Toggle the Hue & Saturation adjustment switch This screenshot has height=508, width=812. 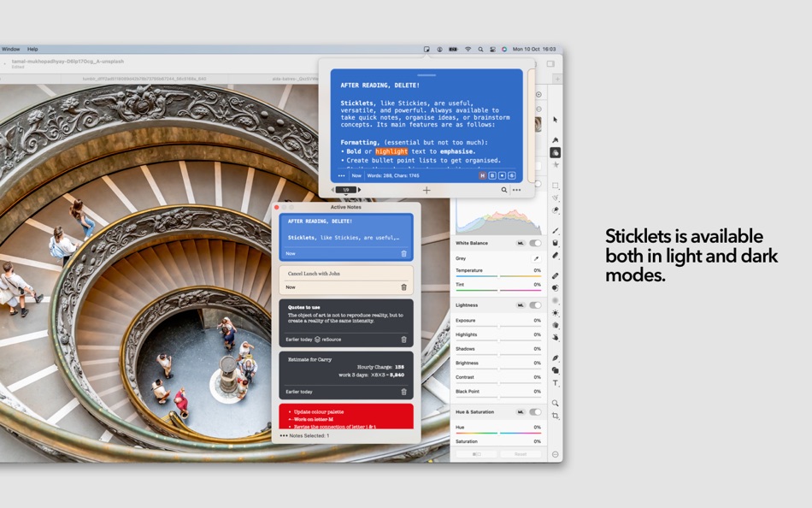[x=535, y=412]
